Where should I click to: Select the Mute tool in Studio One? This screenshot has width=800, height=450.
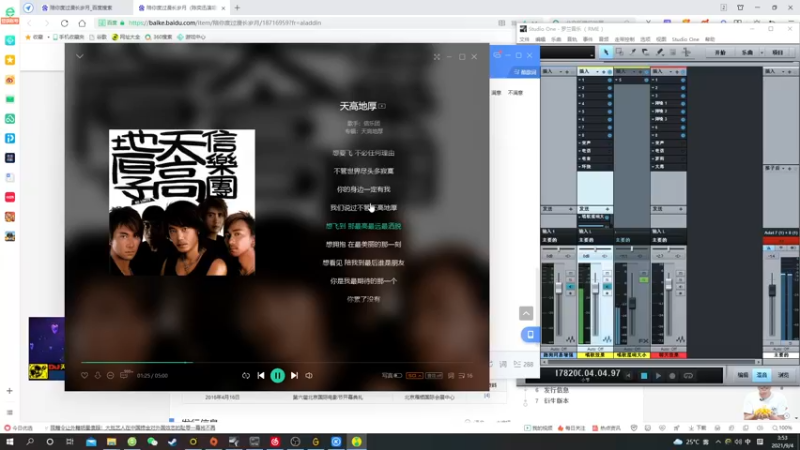(x=672, y=52)
